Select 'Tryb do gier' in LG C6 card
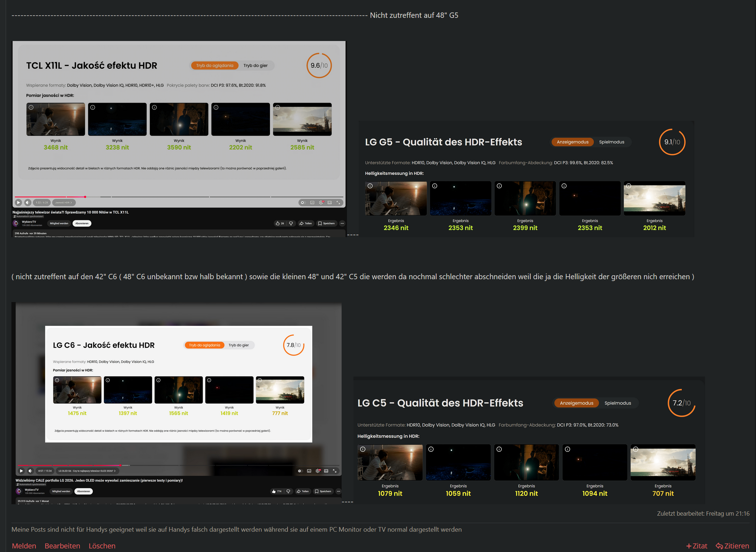 239,345
